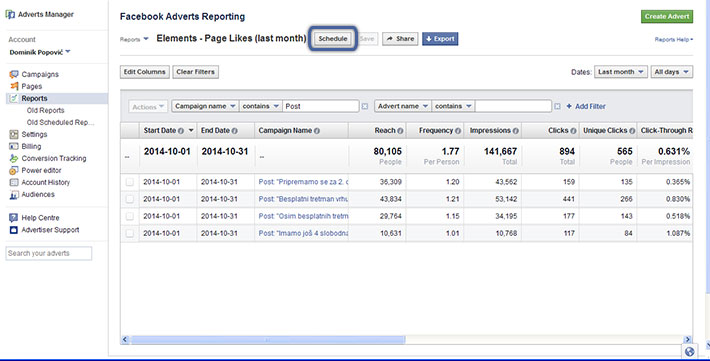Image resolution: width=710 pixels, height=361 pixels.
Task: Click the Adverts Manager logo icon
Action: (10, 14)
